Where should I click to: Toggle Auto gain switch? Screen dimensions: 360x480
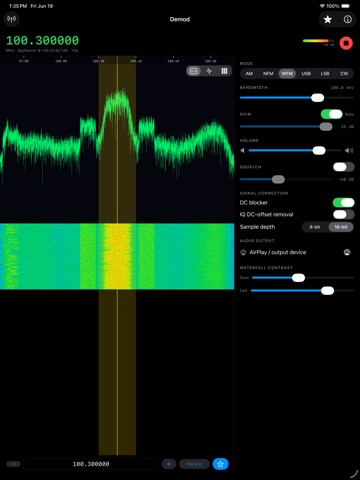point(332,114)
